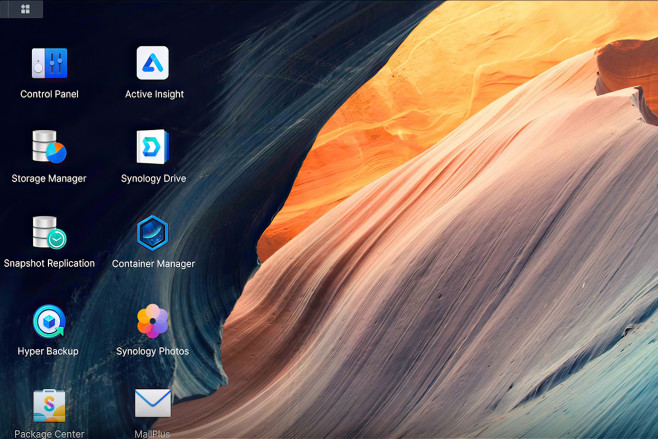
Task: Launch Synology Drive app
Action: (153, 146)
